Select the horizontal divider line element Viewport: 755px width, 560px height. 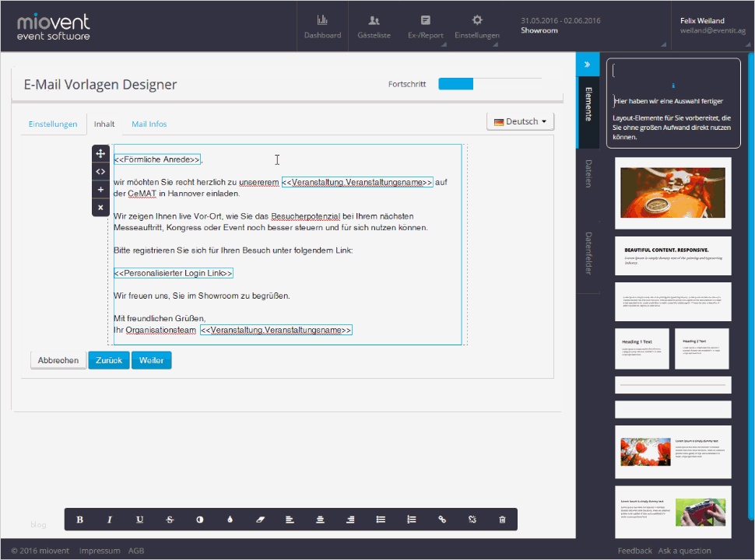(x=672, y=385)
